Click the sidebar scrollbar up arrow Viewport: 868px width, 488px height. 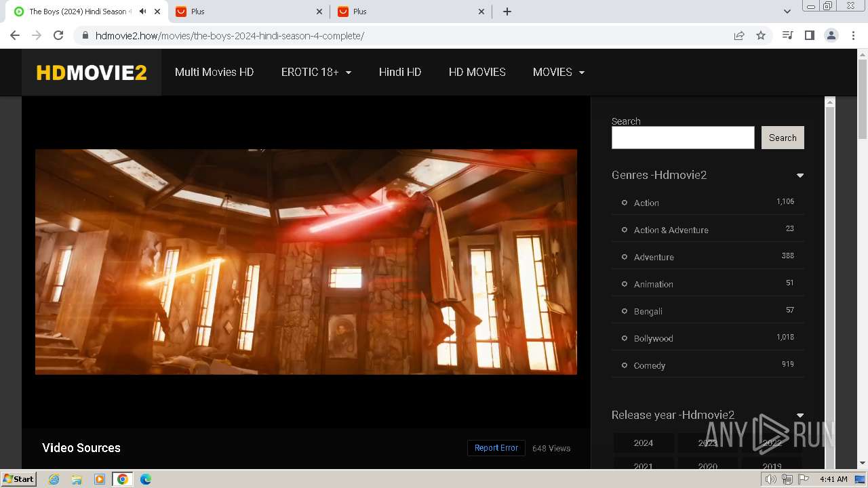829,102
